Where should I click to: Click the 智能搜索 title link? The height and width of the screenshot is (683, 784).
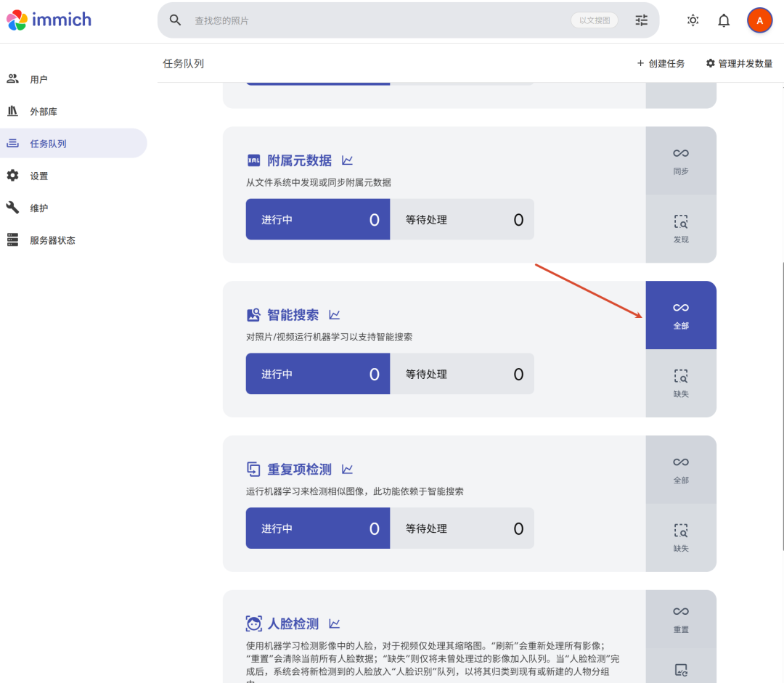(x=293, y=315)
